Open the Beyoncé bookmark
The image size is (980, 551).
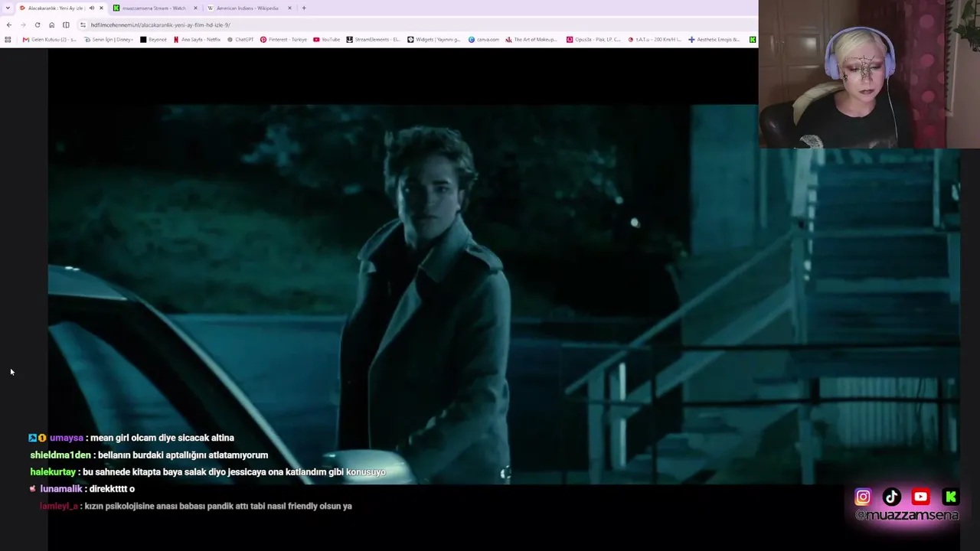[153, 40]
